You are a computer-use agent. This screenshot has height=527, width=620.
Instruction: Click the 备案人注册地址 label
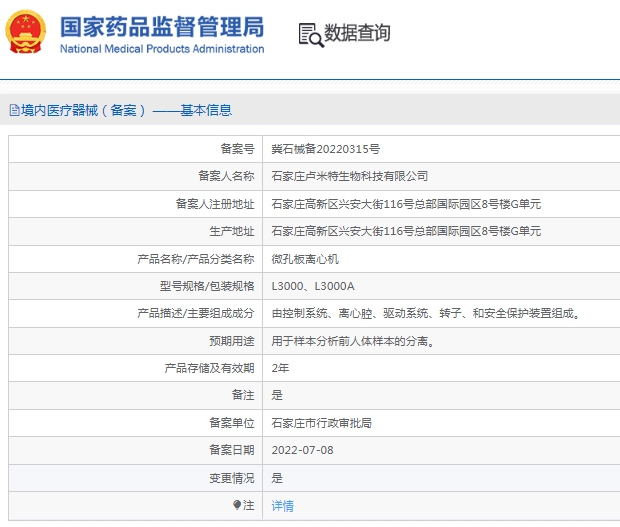click(x=215, y=204)
